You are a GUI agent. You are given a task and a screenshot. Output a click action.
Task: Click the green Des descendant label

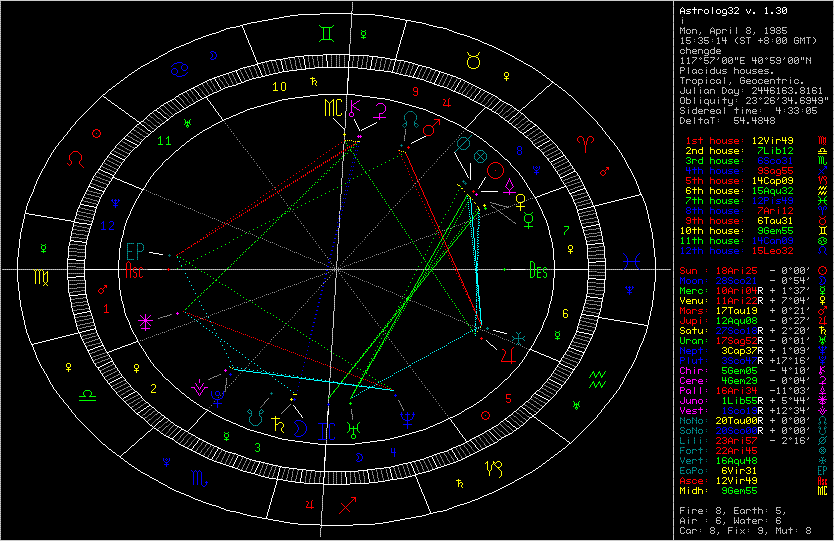(x=538, y=271)
